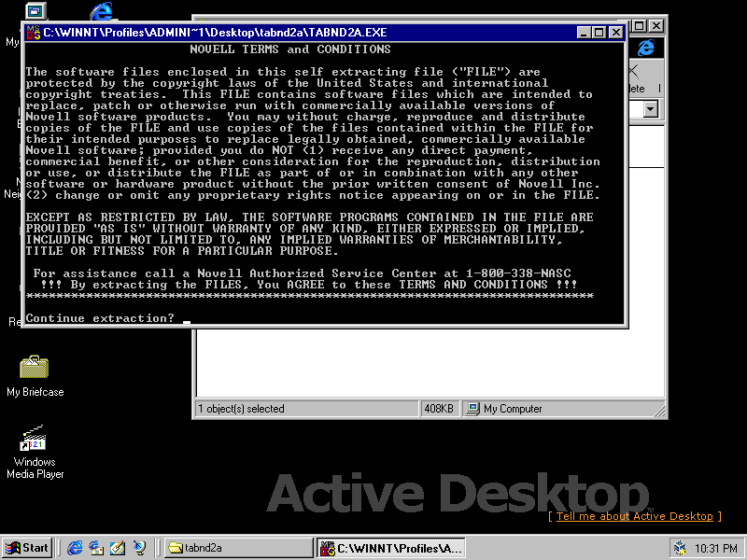
Task: Click the Show Desktop quick launch icon
Action: (118, 548)
